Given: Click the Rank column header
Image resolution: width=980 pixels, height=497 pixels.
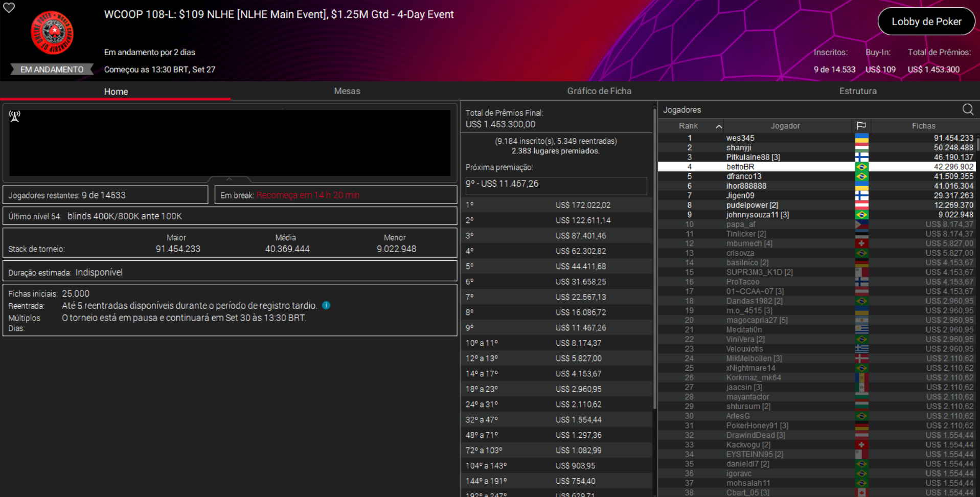Looking at the screenshot, I should point(688,126).
